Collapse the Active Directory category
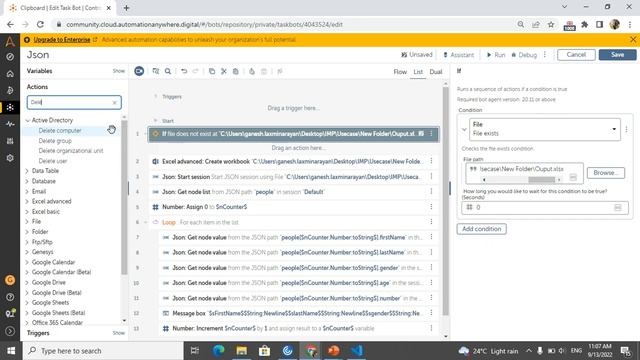Screen dimensions: 640x360 28,120
